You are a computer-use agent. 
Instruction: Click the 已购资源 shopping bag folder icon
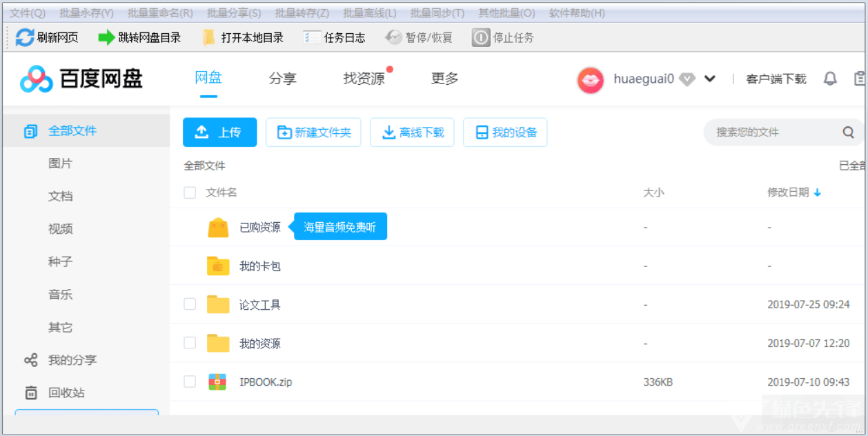click(218, 228)
